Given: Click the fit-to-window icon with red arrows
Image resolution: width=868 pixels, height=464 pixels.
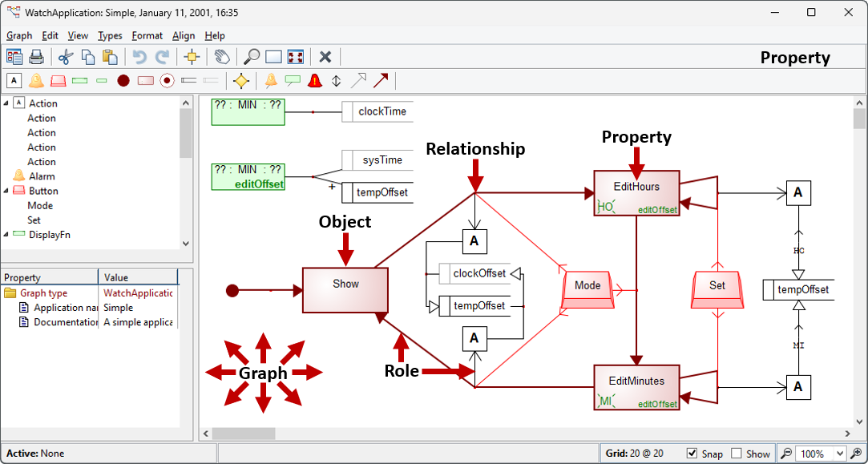Looking at the screenshot, I should [296, 57].
